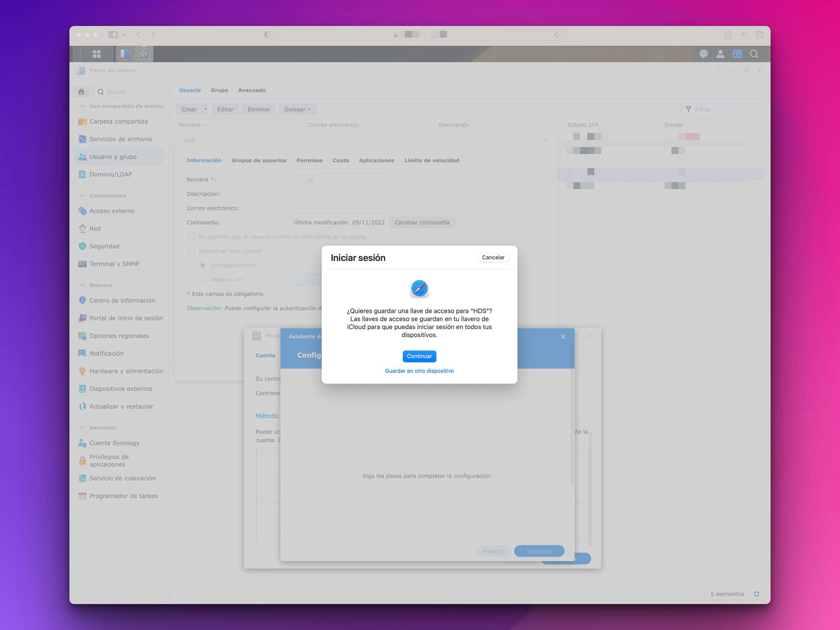The image size is (840, 630).
Task: Open Terminal y SNMP settings
Action: pyautogui.click(x=118, y=264)
